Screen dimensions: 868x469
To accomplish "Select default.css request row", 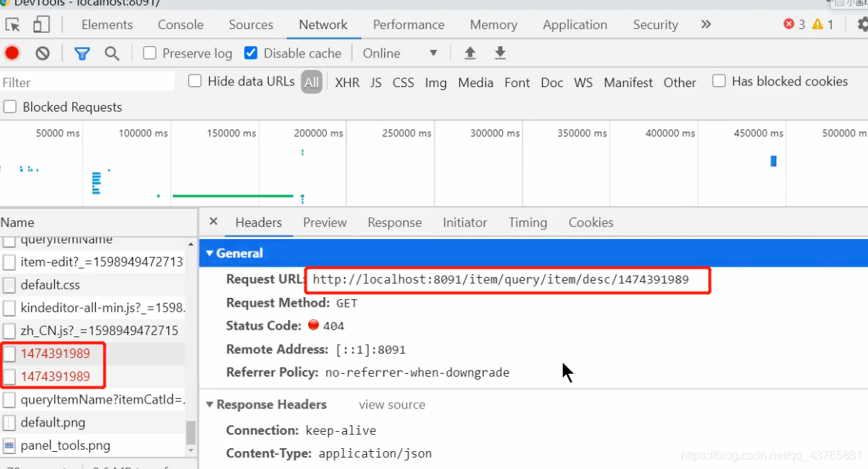I will click(x=92, y=285).
